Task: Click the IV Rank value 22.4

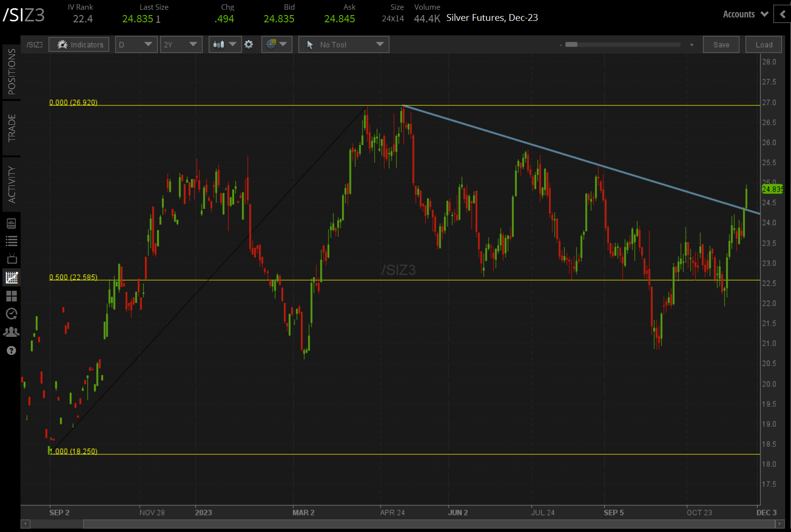Action: click(83, 19)
